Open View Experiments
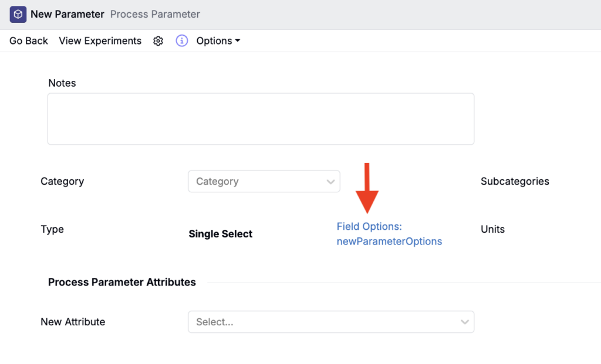 (100, 41)
